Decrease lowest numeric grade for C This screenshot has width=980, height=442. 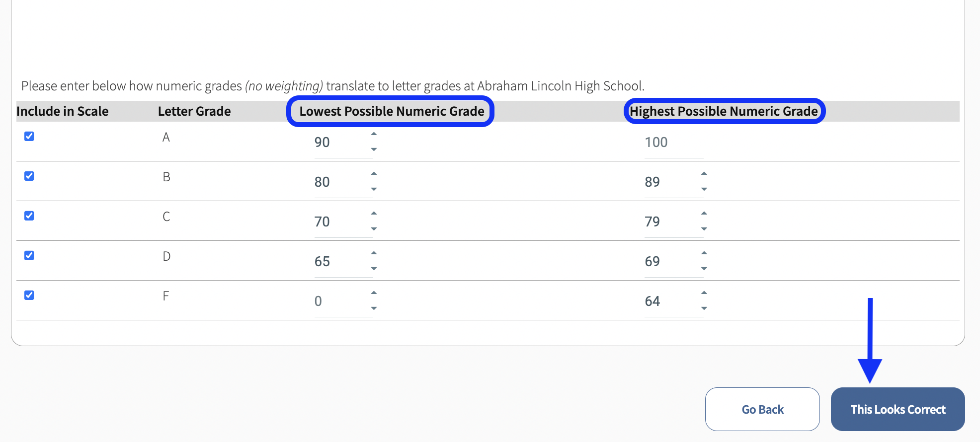(374, 229)
